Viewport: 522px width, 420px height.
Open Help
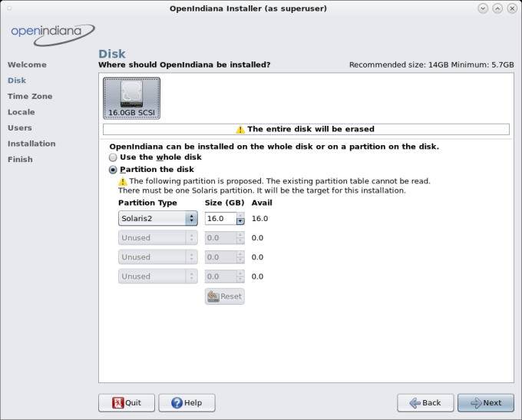click(187, 403)
